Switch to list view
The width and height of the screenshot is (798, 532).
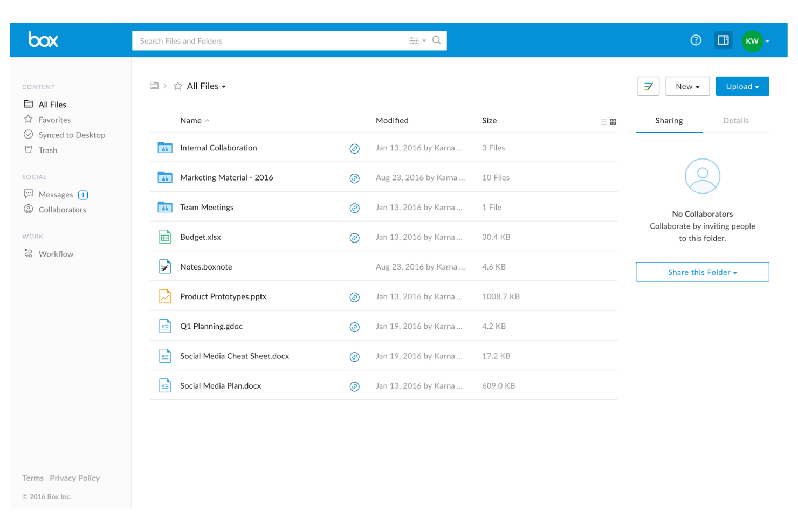click(603, 122)
